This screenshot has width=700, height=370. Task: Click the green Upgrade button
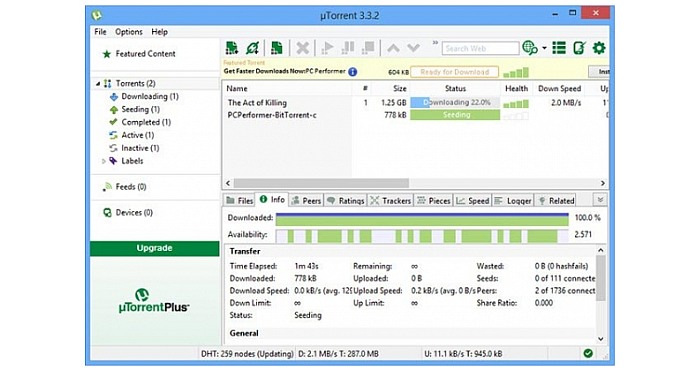point(154,249)
